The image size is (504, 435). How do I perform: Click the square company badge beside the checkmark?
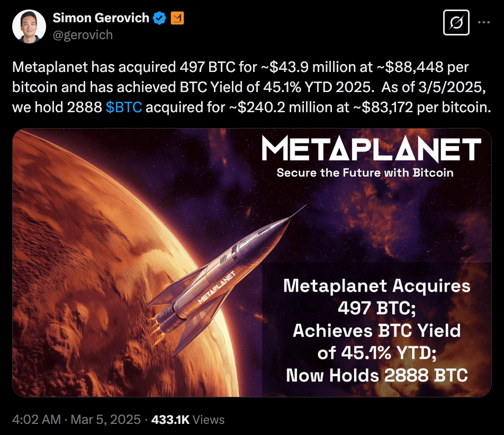[x=177, y=17]
